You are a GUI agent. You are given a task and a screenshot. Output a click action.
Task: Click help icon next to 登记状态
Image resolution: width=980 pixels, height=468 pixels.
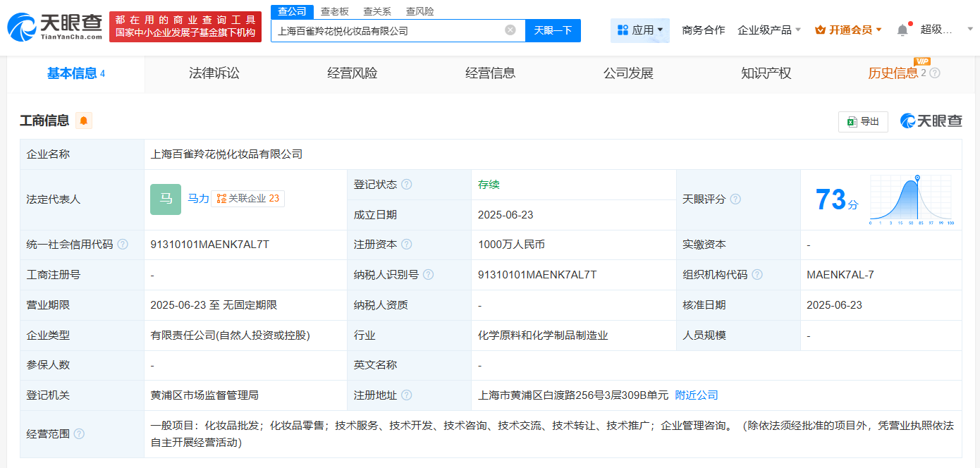tap(406, 185)
